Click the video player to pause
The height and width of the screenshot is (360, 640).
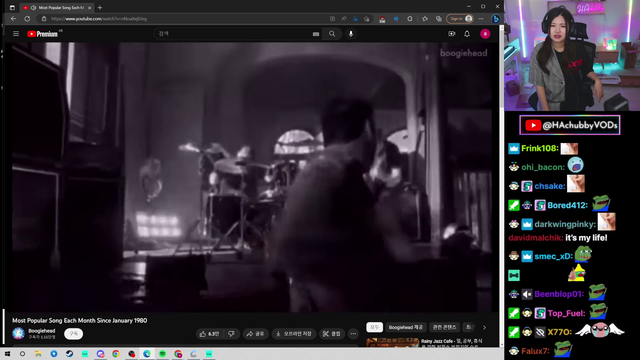pyautogui.click(x=251, y=177)
